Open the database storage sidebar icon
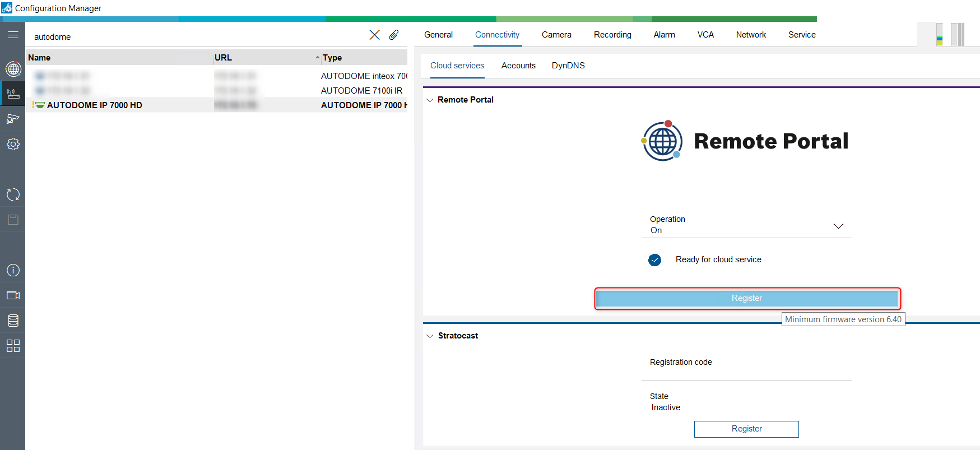980x450 pixels. (x=13, y=321)
